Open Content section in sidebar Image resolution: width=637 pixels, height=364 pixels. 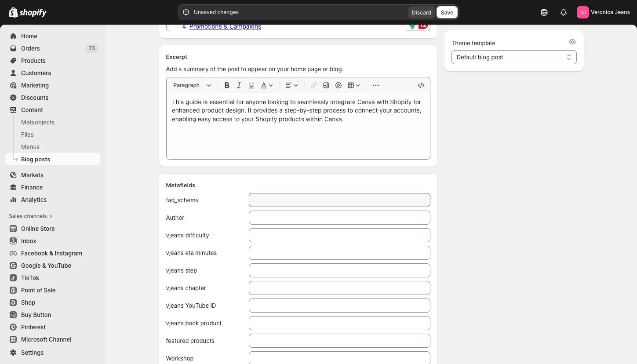tap(32, 110)
